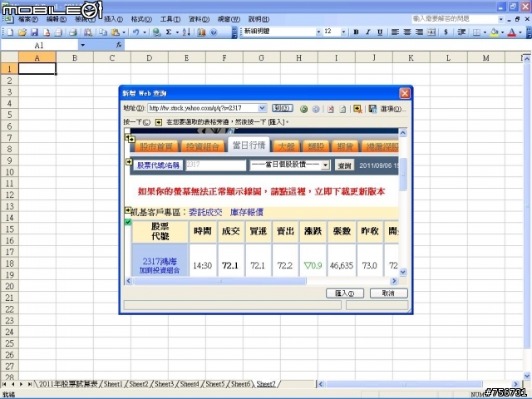The height and width of the screenshot is (399, 532).
Task: Click the 匯入 (Import) button
Action: click(345, 293)
